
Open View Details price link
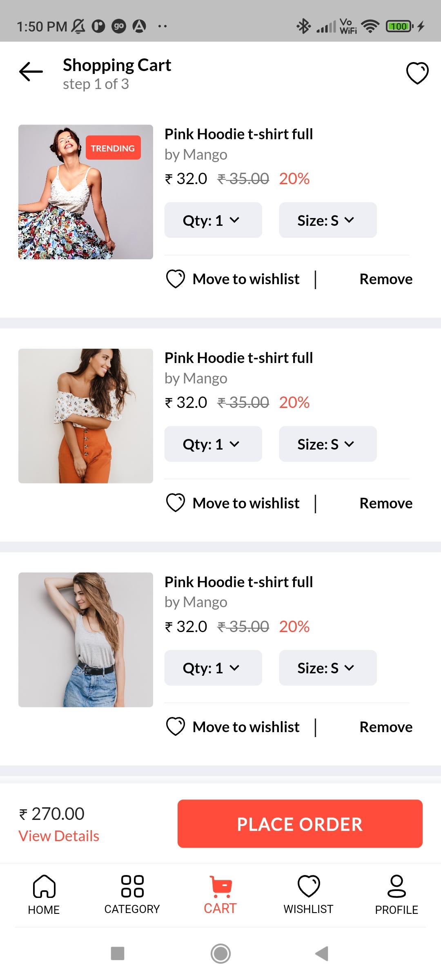(59, 836)
